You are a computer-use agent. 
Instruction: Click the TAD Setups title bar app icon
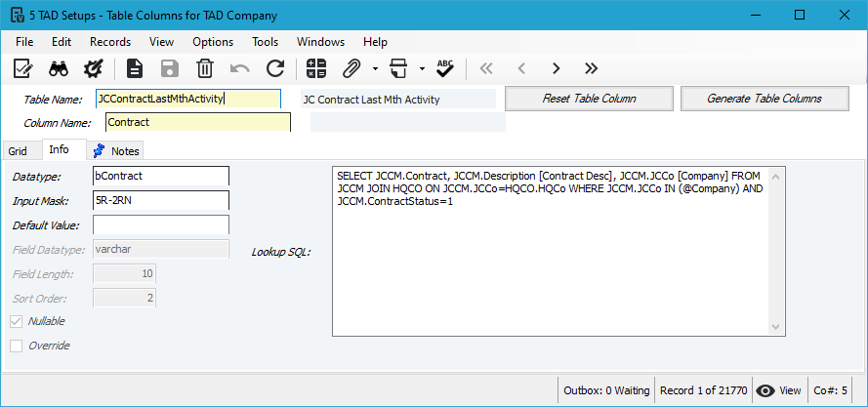[18, 16]
